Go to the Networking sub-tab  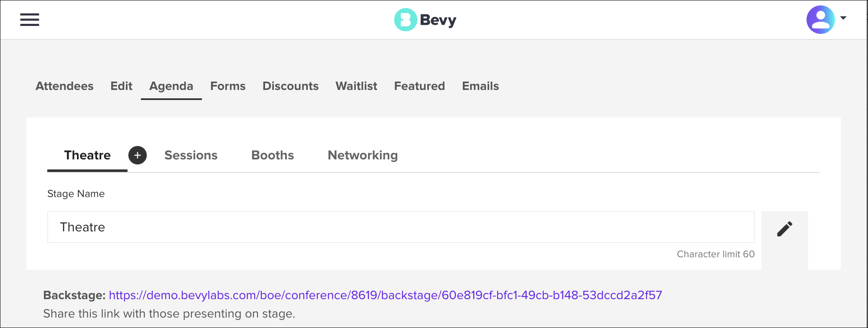(363, 155)
